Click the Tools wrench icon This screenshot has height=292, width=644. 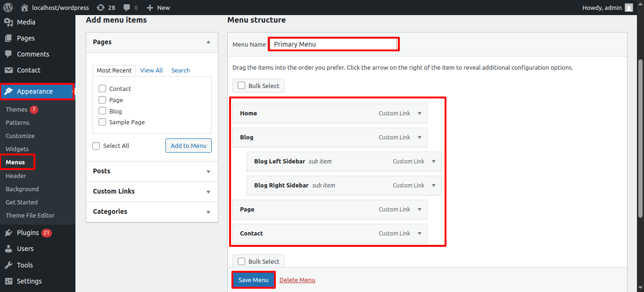[8, 265]
